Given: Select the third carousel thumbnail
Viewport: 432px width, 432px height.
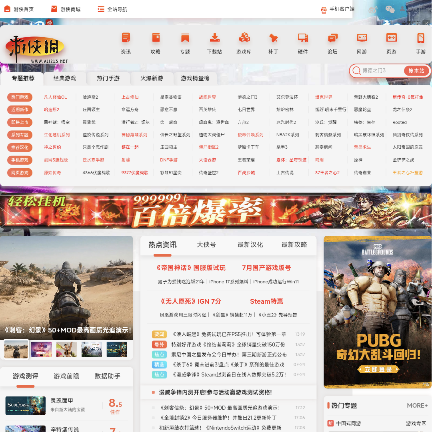Looking at the screenshot, I should (66, 349).
